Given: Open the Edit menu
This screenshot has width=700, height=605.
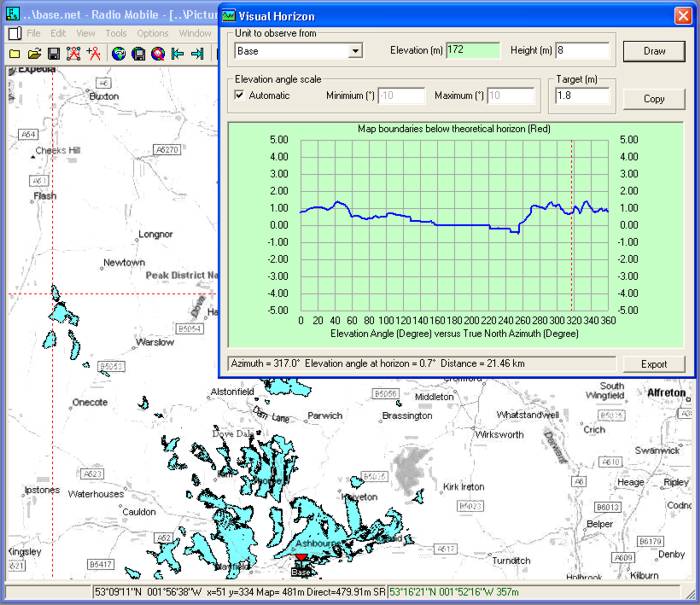Looking at the screenshot, I should [x=58, y=33].
